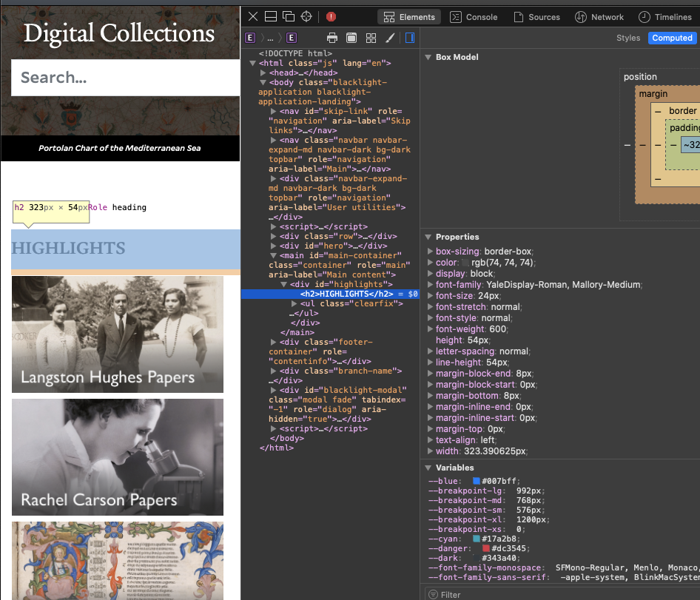Open the device settings emulation icon
Image resolution: width=700 pixels, height=600 pixels.
click(350, 37)
